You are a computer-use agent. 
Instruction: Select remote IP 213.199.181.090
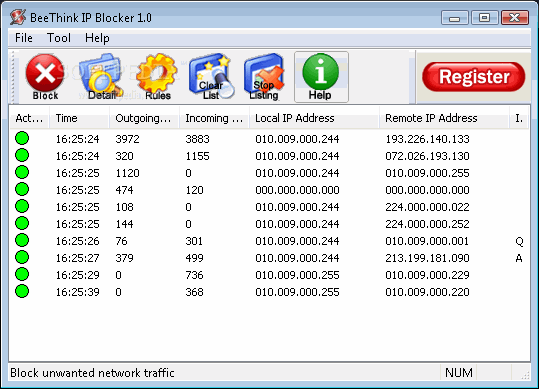[427, 258]
